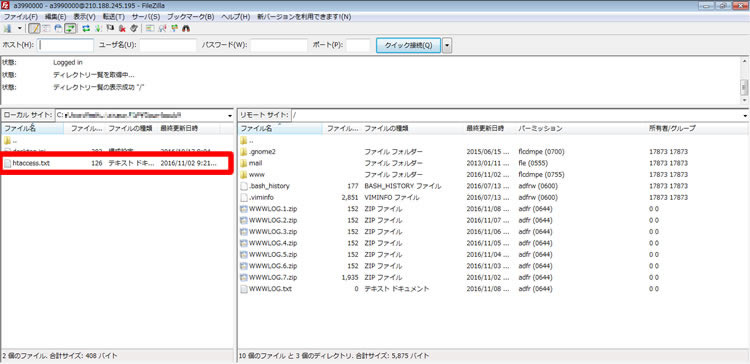Image resolution: width=750 pixels, height=364 pixels.
Task: Sort remote files by 最終更新日時 column
Action: point(489,129)
